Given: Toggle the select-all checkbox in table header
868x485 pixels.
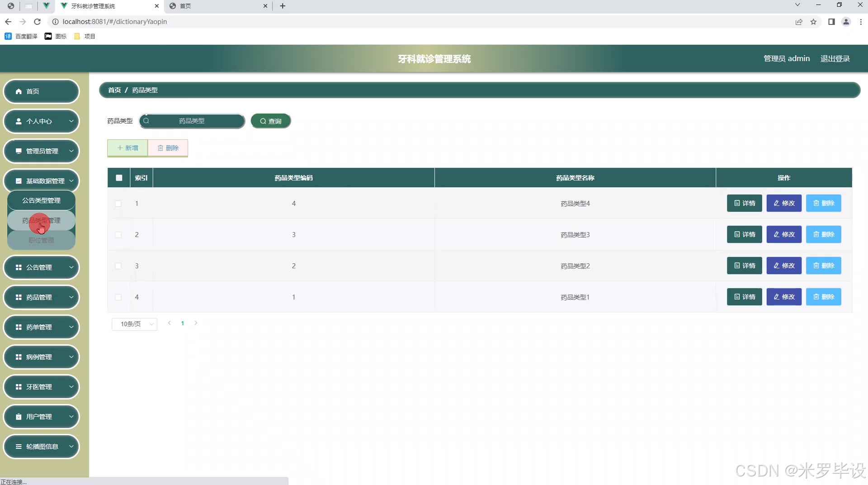Looking at the screenshot, I should tap(119, 178).
